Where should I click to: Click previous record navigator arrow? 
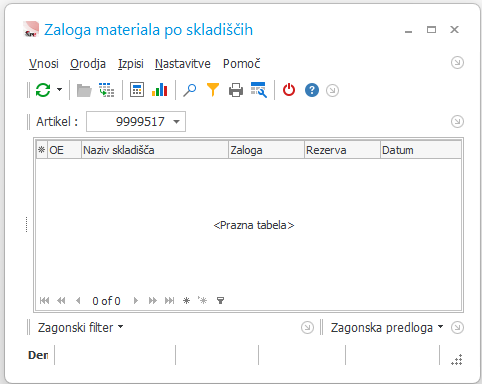pos(78,301)
